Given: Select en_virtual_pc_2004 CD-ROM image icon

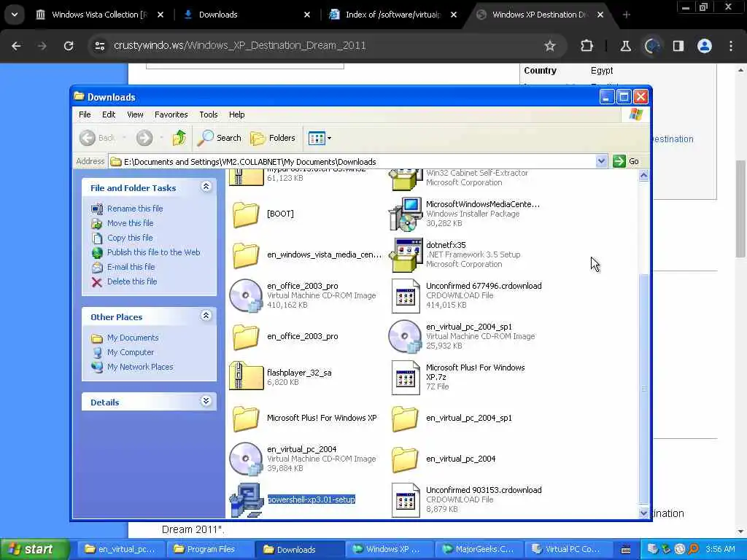Looking at the screenshot, I should tap(246, 459).
